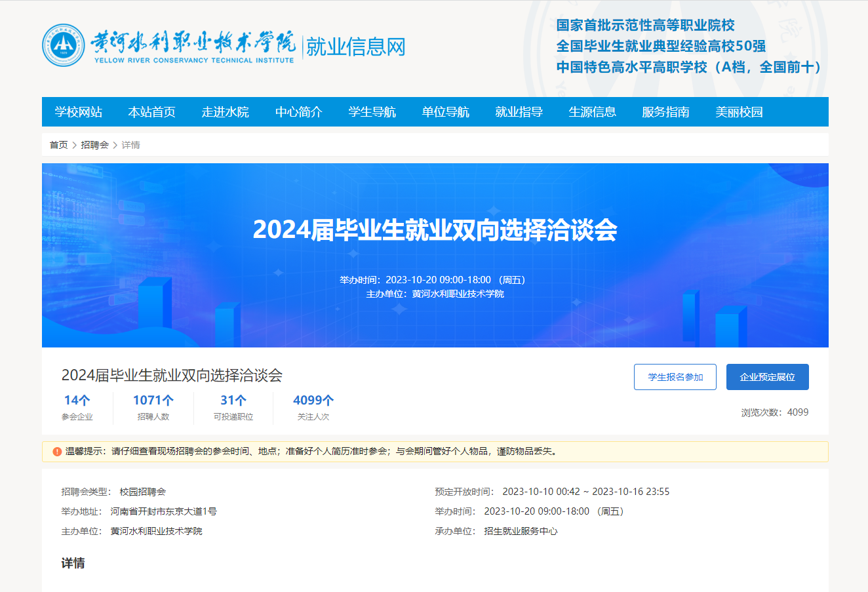Click the 14个 参会企业 statistic
Image resolution: width=868 pixels, height=592 pixels.
(x=77, y=407)
